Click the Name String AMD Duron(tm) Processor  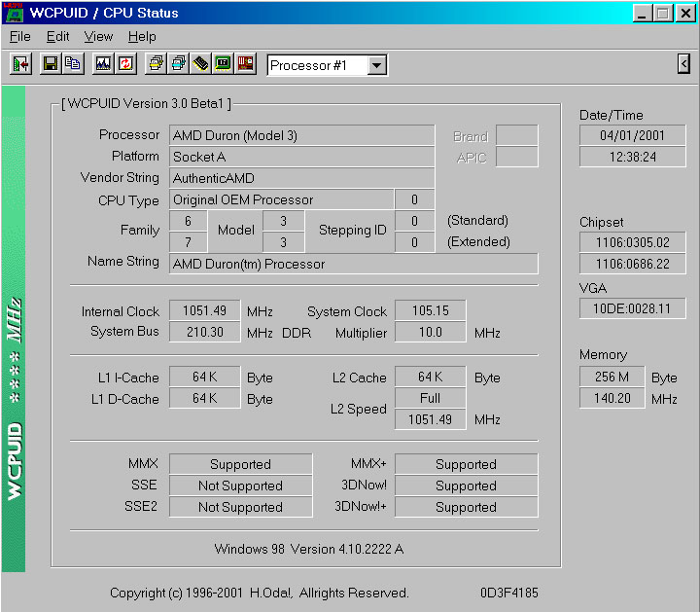pos(354,264)
